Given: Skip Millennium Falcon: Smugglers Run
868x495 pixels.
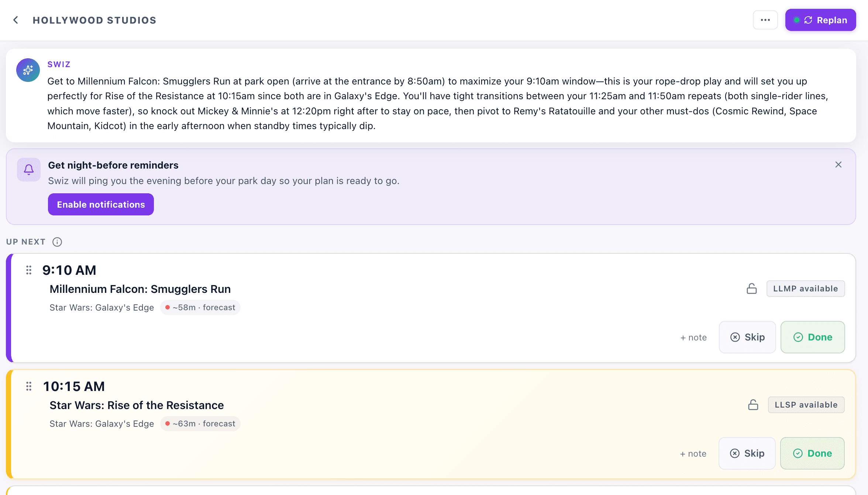Looking at the screenshot, I should point(747,337).
